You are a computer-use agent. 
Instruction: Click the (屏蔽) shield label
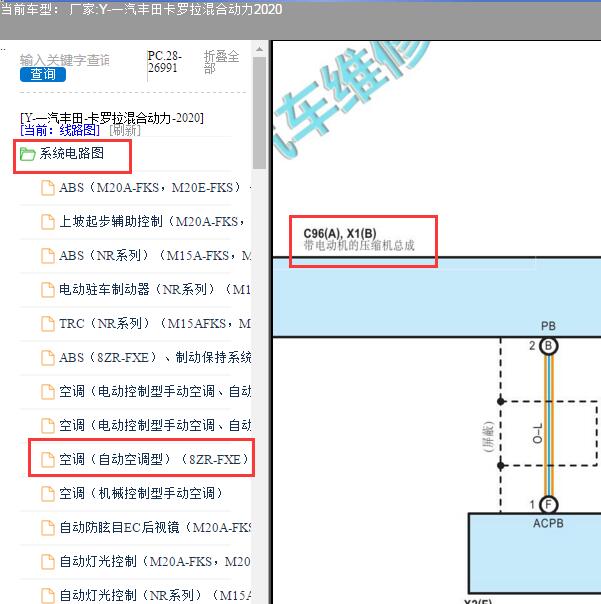point(488,436)
